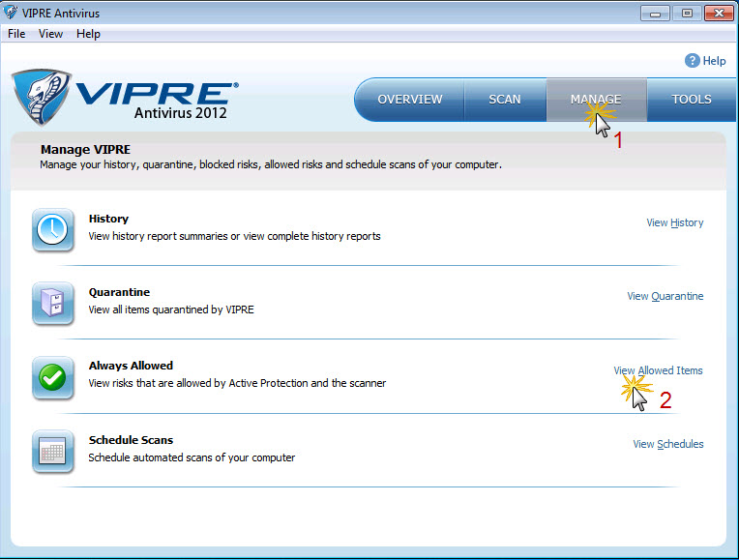Image resolution: width=739 pixels, height=560 pixels.
Task: Switch to the SCAN tab
Action: [505, 100]
